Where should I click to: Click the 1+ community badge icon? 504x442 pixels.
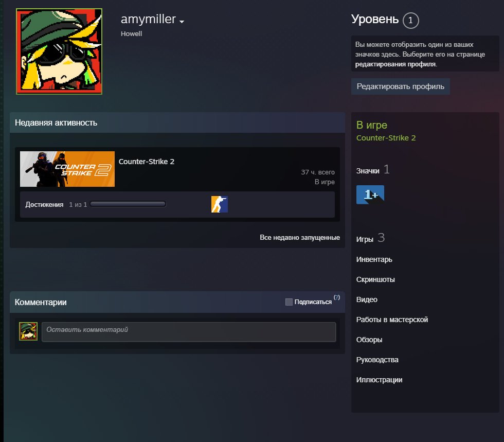pyautogui.click(x=370, y=195)
